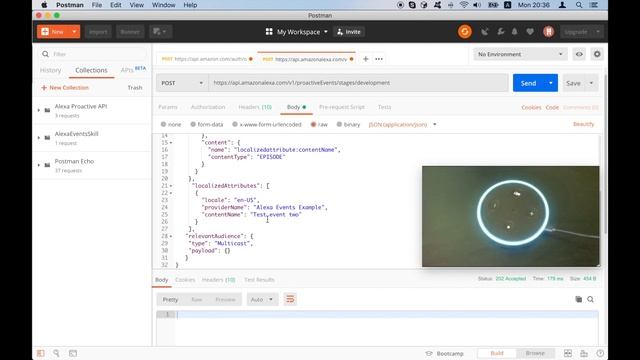Select the form-data body type
640x360 pixels.
tap(193, 124)
